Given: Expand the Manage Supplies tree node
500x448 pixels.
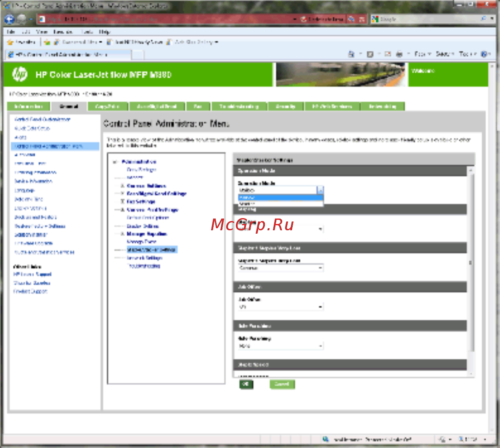Looking at the screenshot, I should point(122,234).
